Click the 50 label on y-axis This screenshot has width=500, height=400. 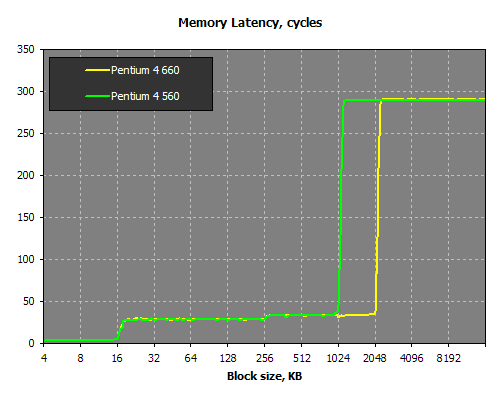pos(29,301)
